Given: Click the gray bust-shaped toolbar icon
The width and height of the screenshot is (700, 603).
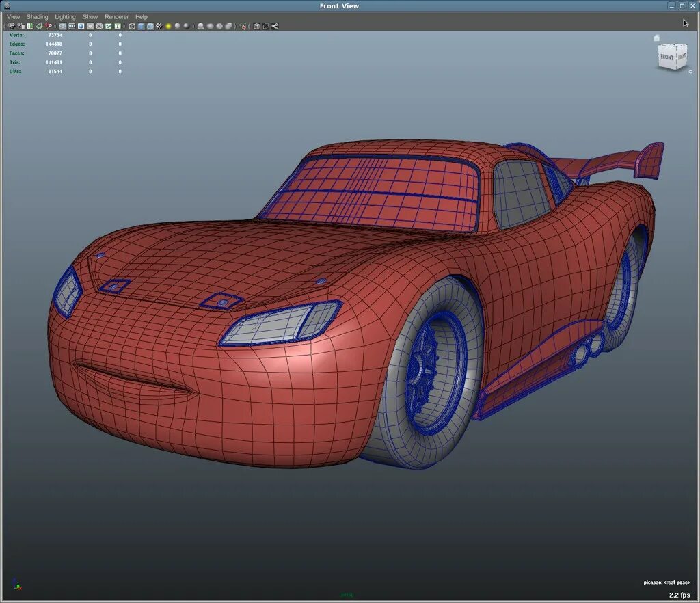Looking at the screenshot, I should coord(200,27).
